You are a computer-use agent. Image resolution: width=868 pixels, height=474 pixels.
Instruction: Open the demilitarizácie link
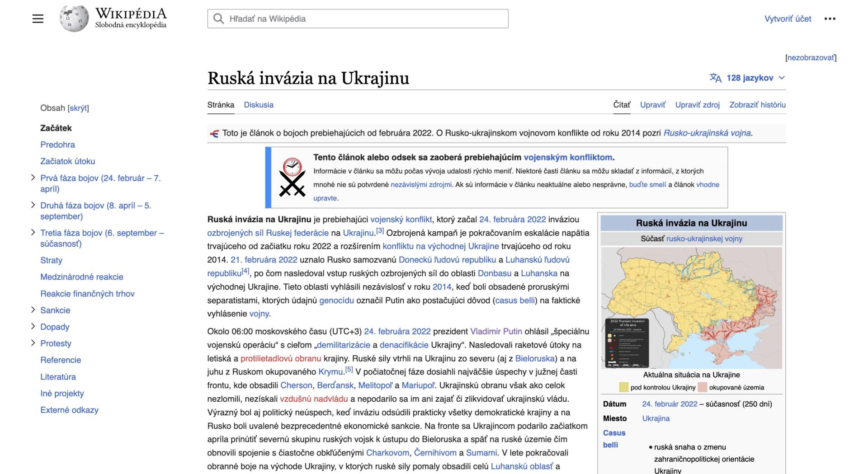point(344,345)
